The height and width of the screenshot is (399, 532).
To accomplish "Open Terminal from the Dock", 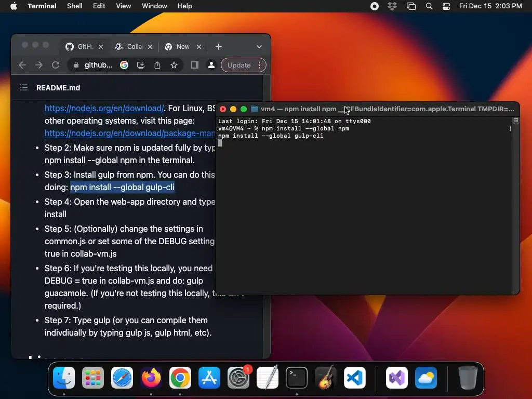I will pyautogui.click(x=297, y=378).
